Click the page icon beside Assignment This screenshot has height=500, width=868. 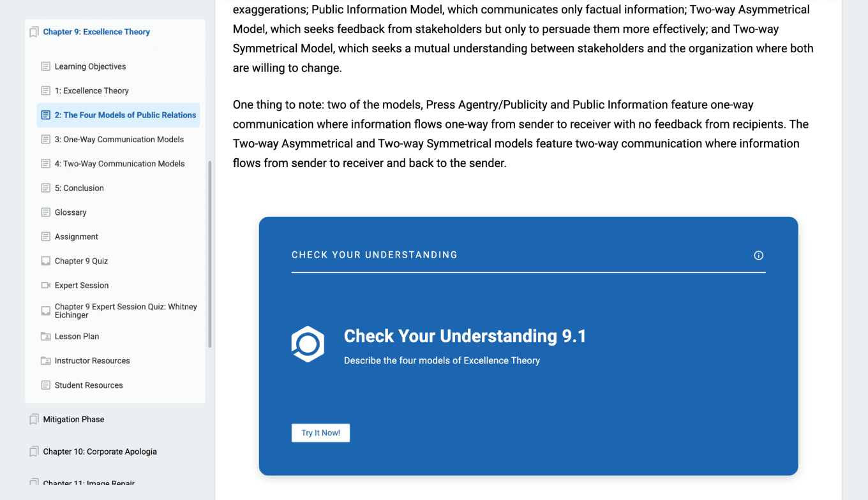45,237
